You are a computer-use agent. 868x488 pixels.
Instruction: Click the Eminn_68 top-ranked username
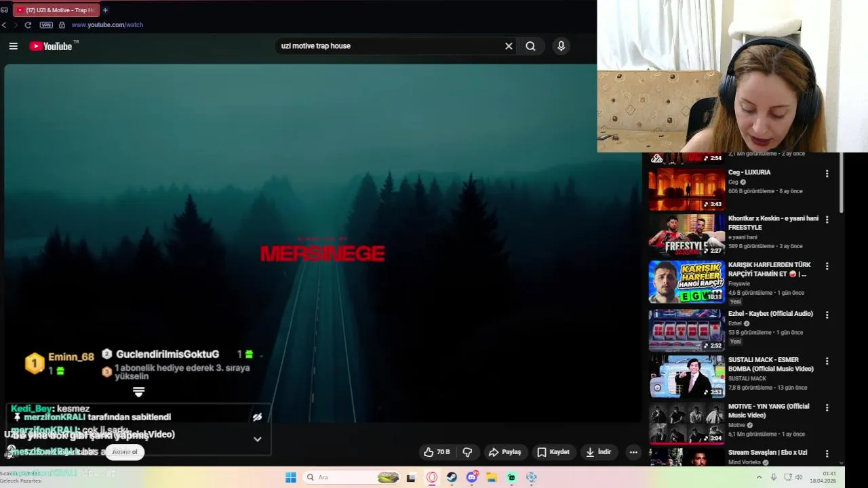71,357
